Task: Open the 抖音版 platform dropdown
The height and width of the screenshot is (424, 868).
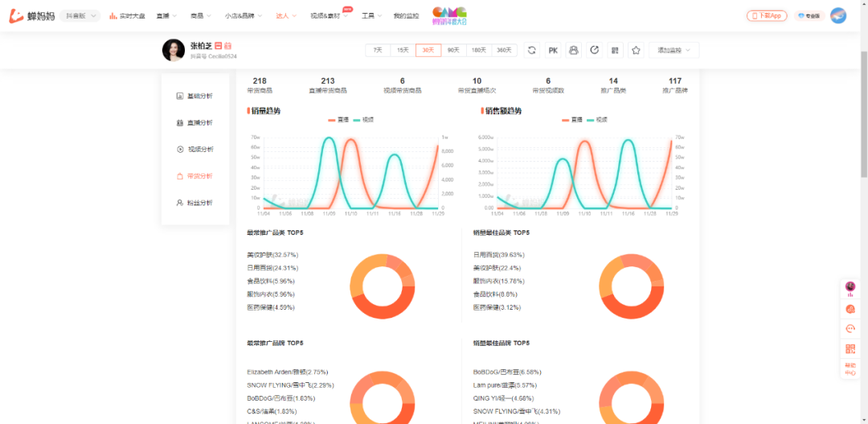Action: coord(80,15)
